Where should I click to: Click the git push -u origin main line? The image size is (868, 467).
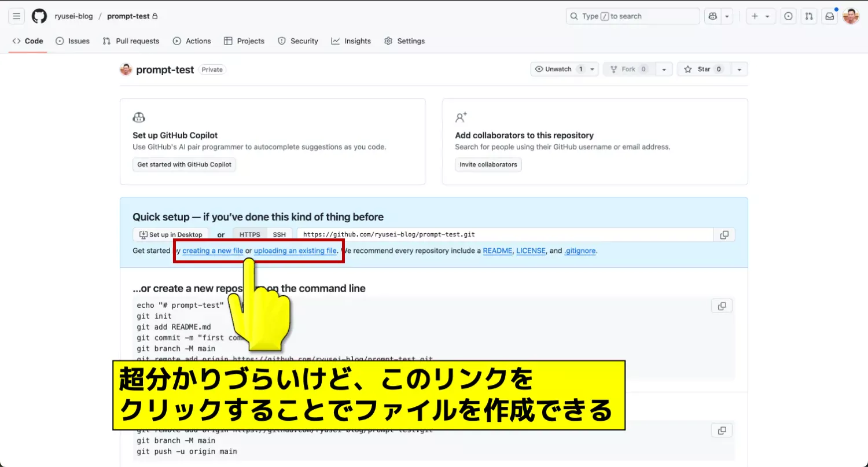(187, 451)
